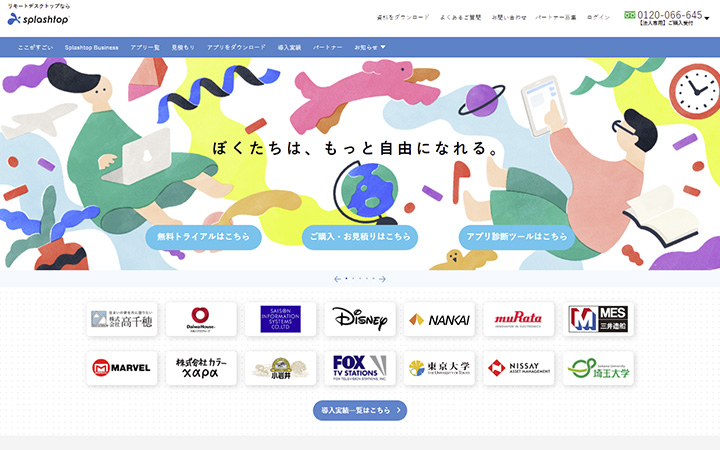This screenshot has height=450, width=720.
Task: Open Splashtop Business menu item
Action: click(x=91, y=47)
